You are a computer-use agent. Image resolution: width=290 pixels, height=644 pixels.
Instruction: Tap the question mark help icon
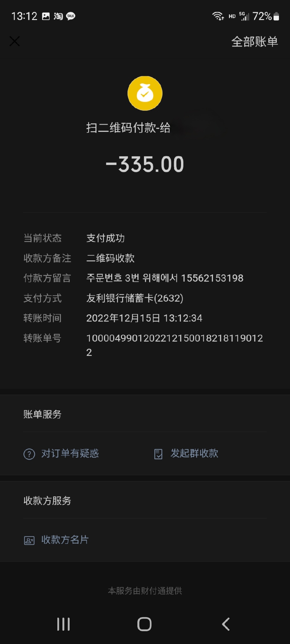pos(29,454)
